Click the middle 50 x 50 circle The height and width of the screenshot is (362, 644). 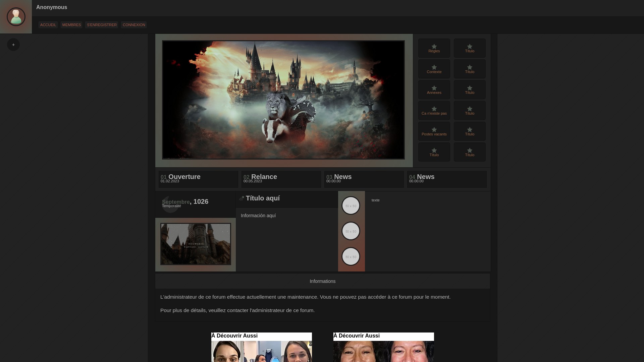[351, 231]
